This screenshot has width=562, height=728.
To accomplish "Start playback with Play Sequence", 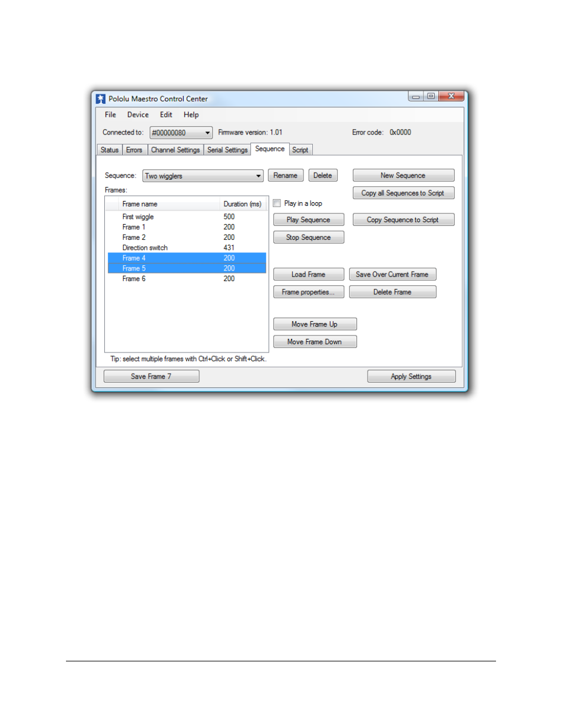I will tap(309, 220).
